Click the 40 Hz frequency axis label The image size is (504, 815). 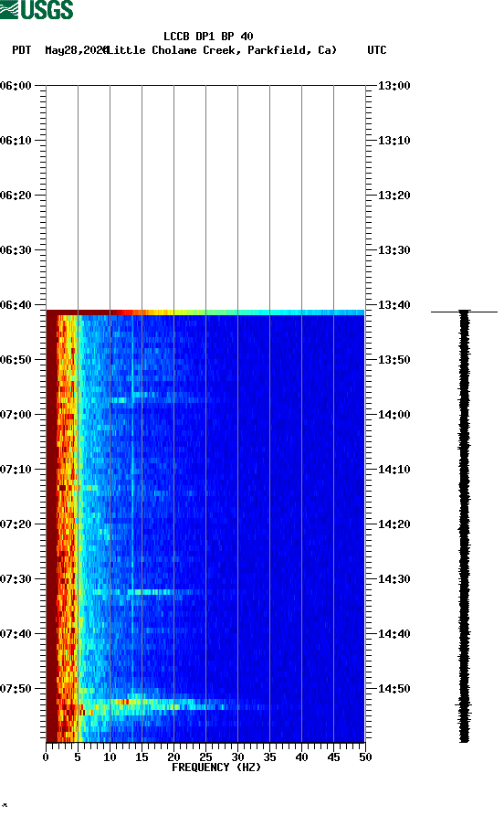(301, 757)
